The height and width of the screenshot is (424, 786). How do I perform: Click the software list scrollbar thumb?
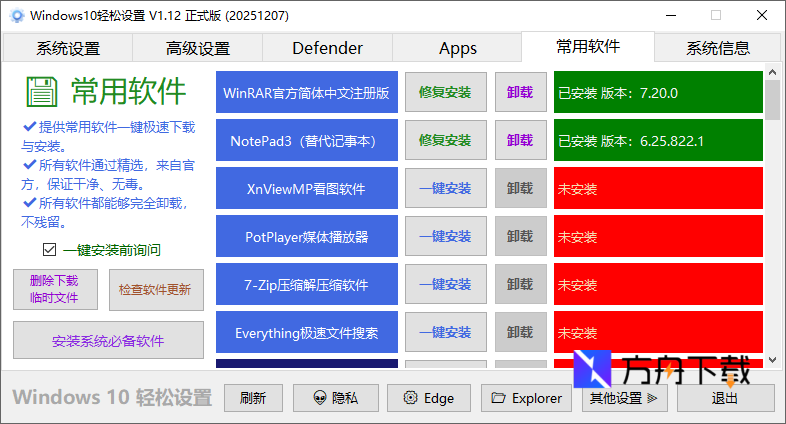coord(772,100)
